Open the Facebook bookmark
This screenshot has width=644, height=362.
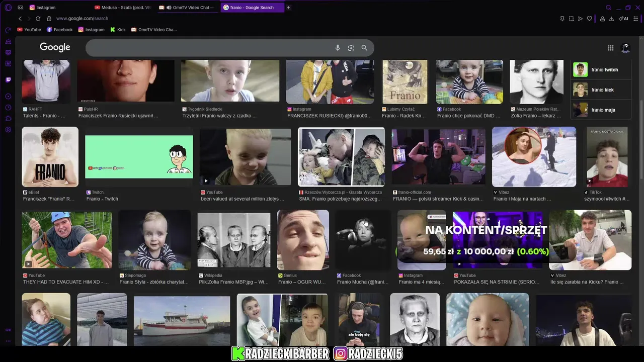60,30
